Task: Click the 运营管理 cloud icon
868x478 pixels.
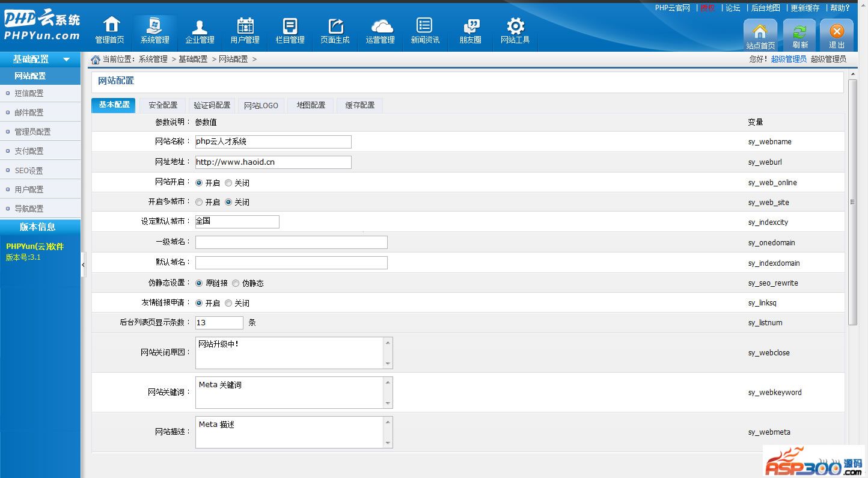Action: tap(381, 26)
